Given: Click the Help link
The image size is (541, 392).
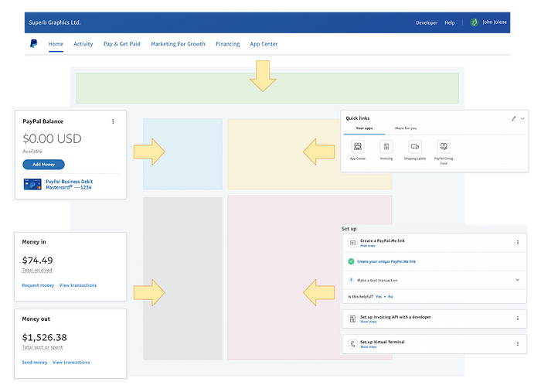Looking at the screenshot, I should [450, 22].
